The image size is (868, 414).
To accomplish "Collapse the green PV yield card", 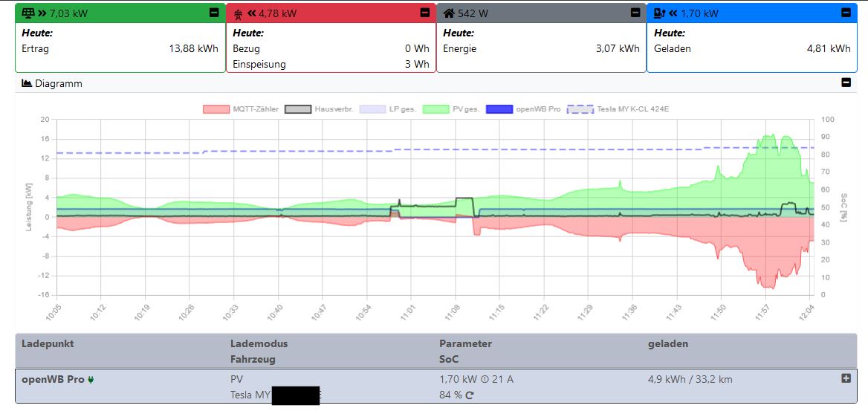I will pos(214,13).
